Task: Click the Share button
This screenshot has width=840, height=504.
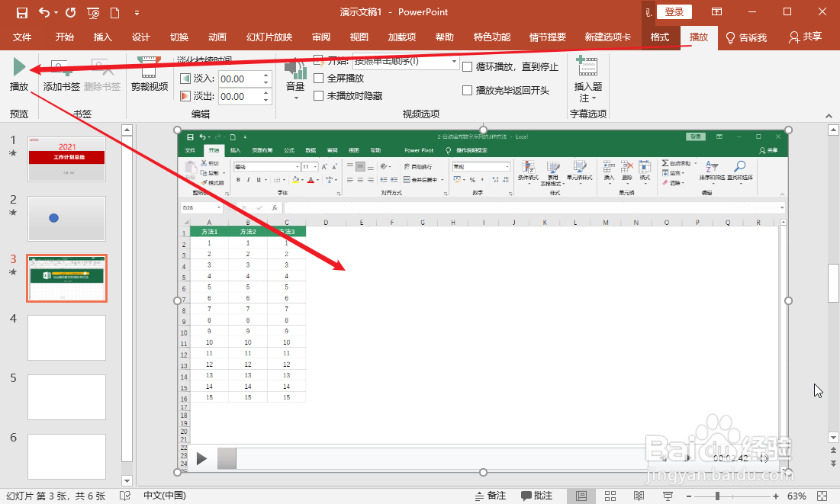Action: point(805,37)
